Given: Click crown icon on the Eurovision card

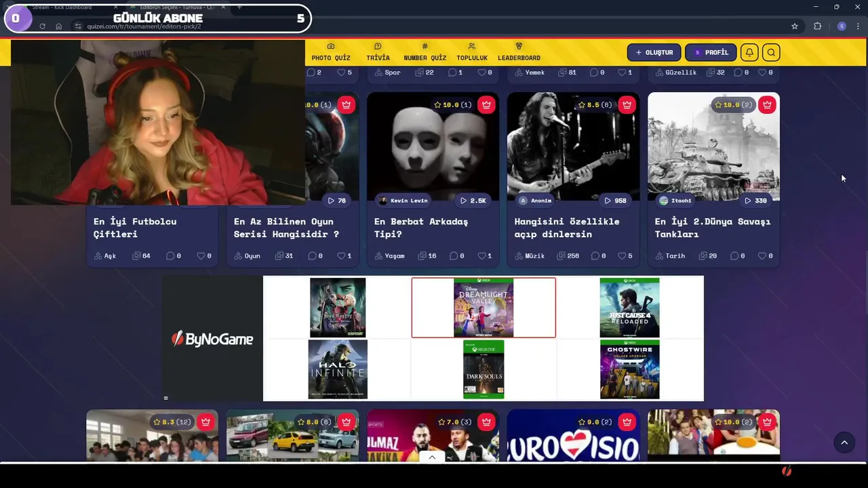Looking at the screenshot, I should point(627,422).
